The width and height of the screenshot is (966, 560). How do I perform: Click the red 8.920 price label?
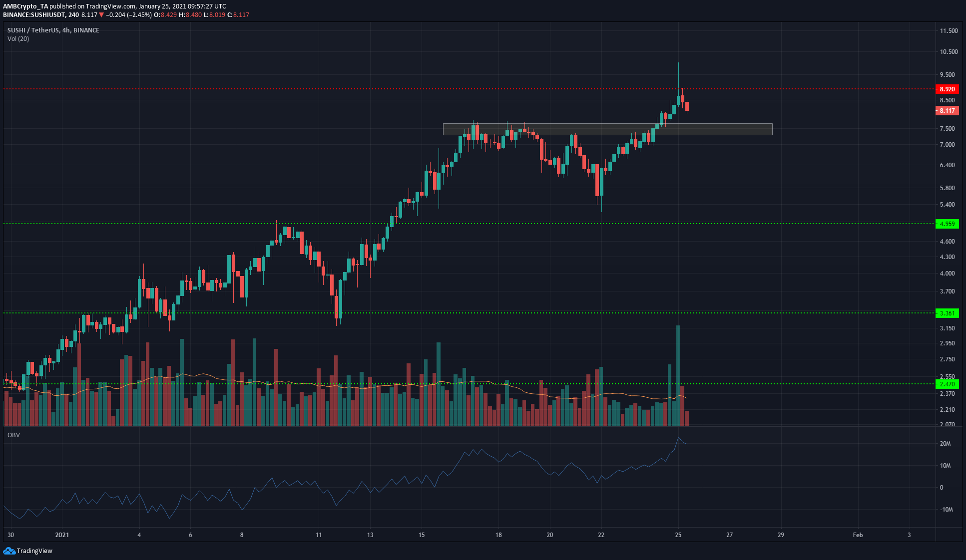[x=947, y=89]
